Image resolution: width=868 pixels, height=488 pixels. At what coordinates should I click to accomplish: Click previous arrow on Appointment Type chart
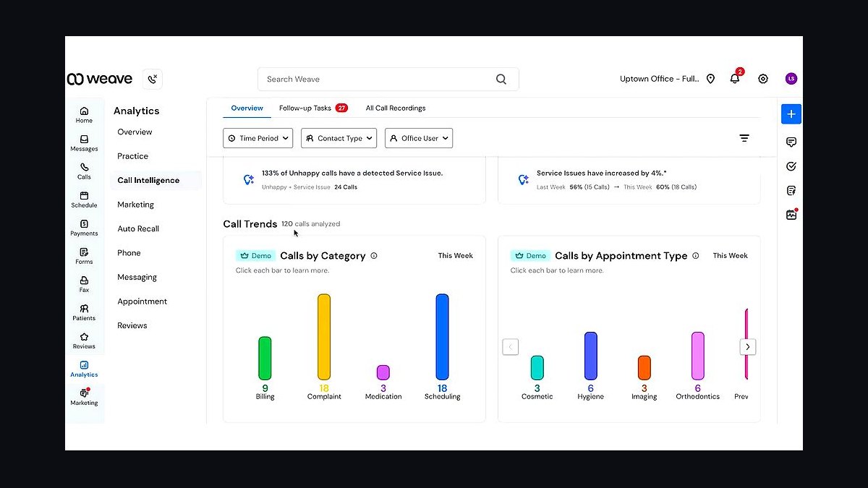(511, 347)
